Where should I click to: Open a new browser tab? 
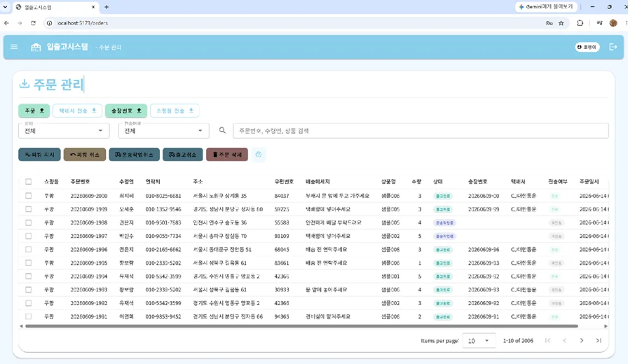pyautogui.click(x=107, y=7)
